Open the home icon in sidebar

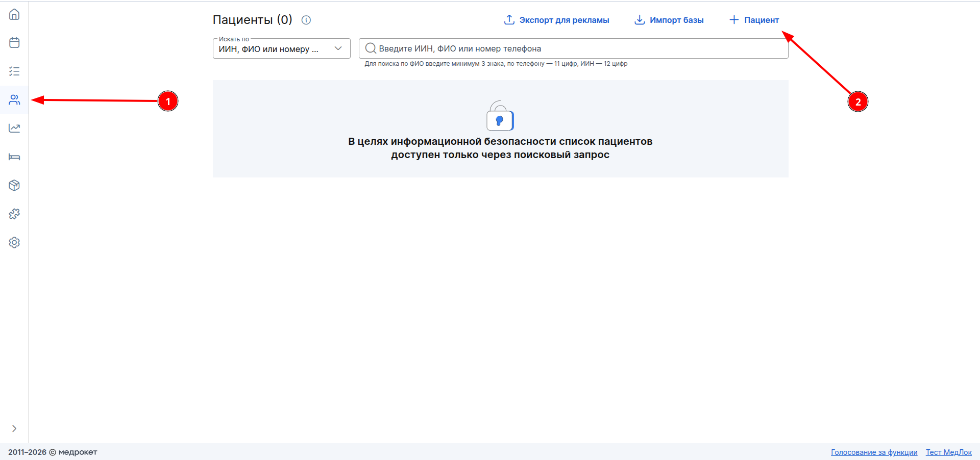pos(14,14)
